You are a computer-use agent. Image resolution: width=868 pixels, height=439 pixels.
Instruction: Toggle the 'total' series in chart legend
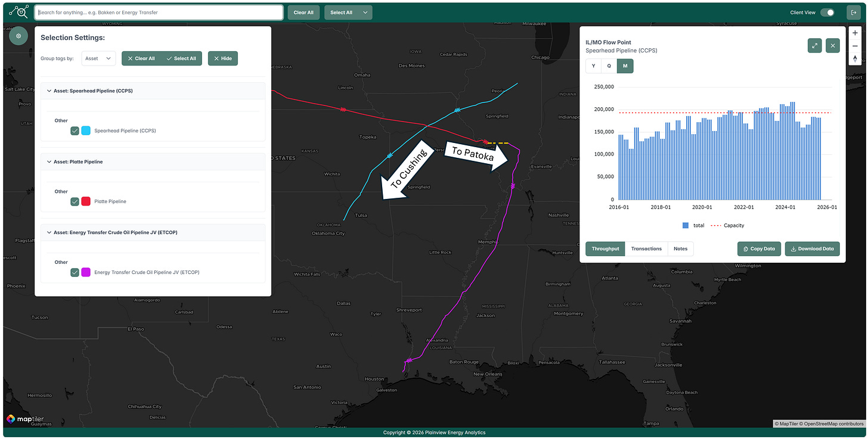[693, 225]
